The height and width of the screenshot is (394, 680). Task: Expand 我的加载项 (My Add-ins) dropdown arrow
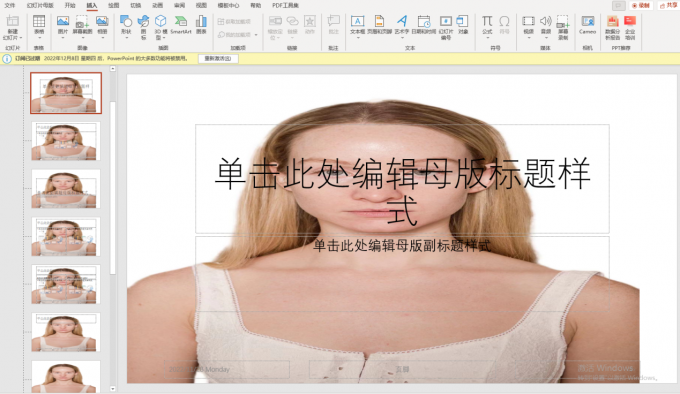pos(256,35)
